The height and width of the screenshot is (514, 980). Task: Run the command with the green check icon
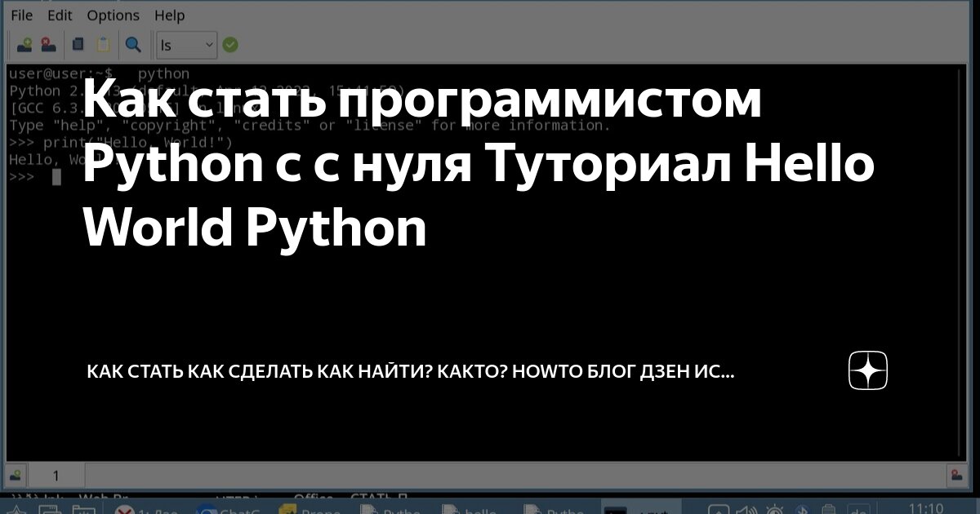point(230,44)
